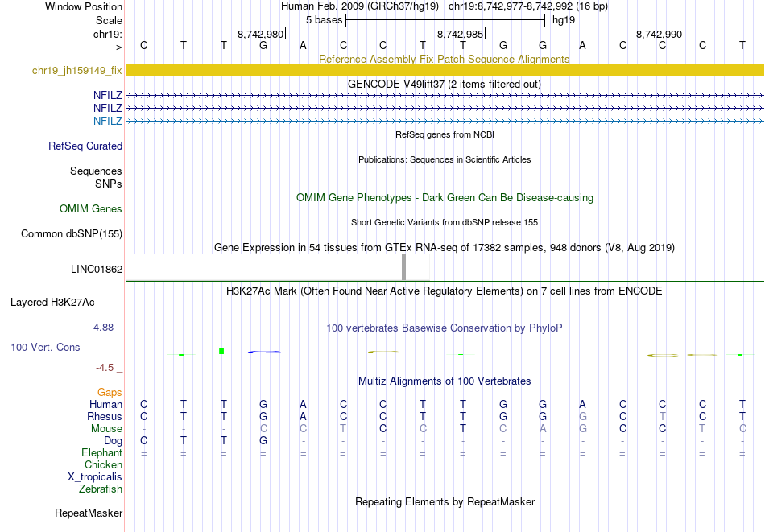Open GENCODE V49lift37 track title
The width and height of the screenshot is (765, 532).
pyautogui.click(x=445, y=84)
